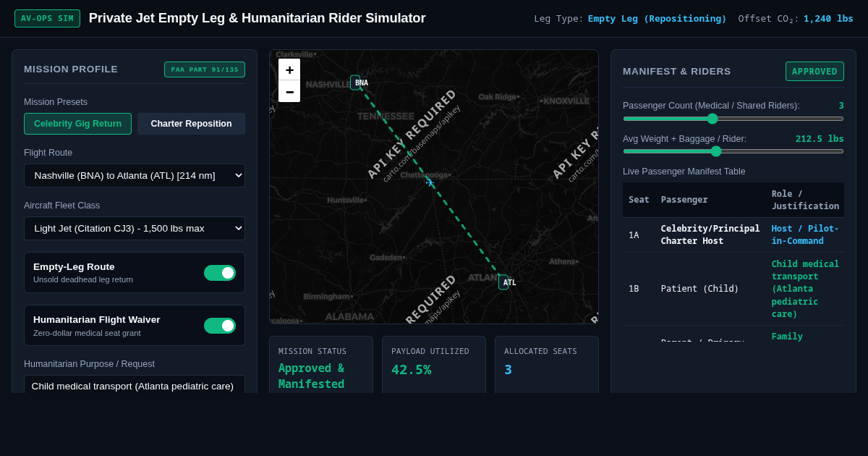Click the 212.5 lbs weight value
The image size is (868, 456).
point(820,138)
